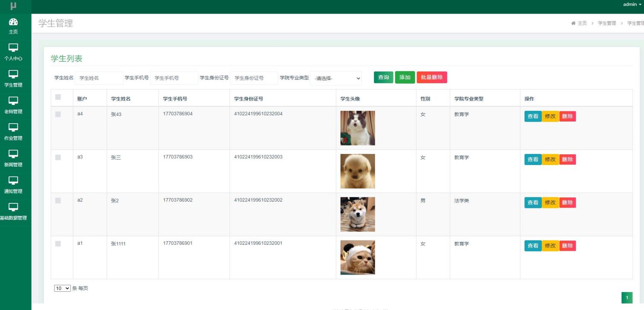Click 法学类 cell in the table
This screenshot has height=310, width=644.
coord(461,200)
